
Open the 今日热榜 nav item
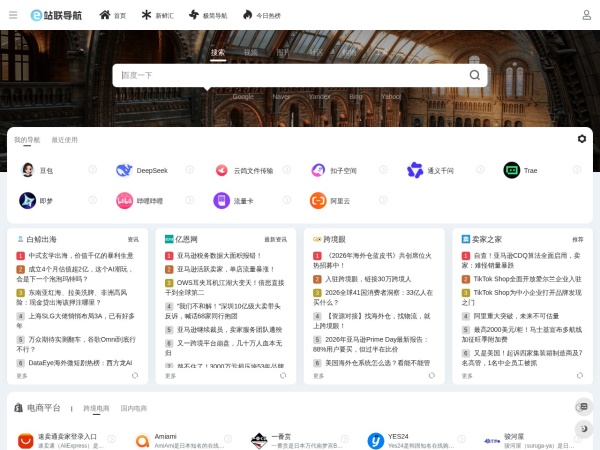pos(262,15)
